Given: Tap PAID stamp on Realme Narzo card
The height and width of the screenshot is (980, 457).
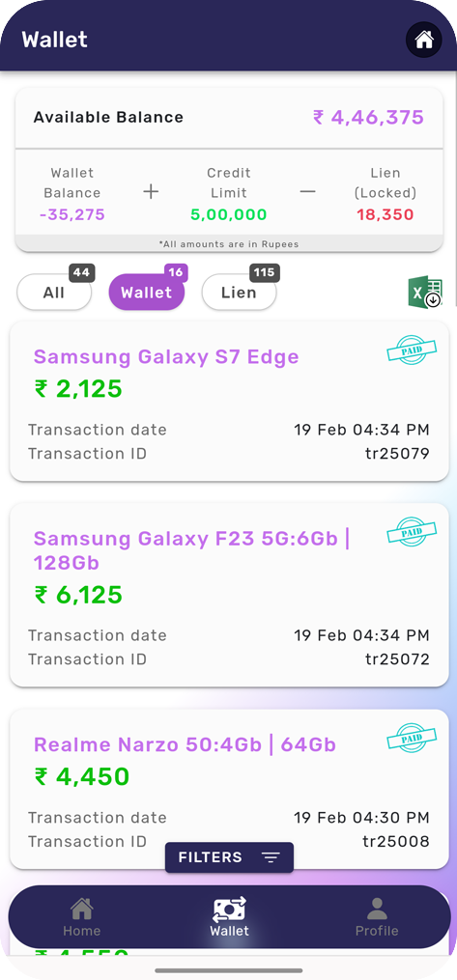Looking at the screenshot, I should (412, 738).
